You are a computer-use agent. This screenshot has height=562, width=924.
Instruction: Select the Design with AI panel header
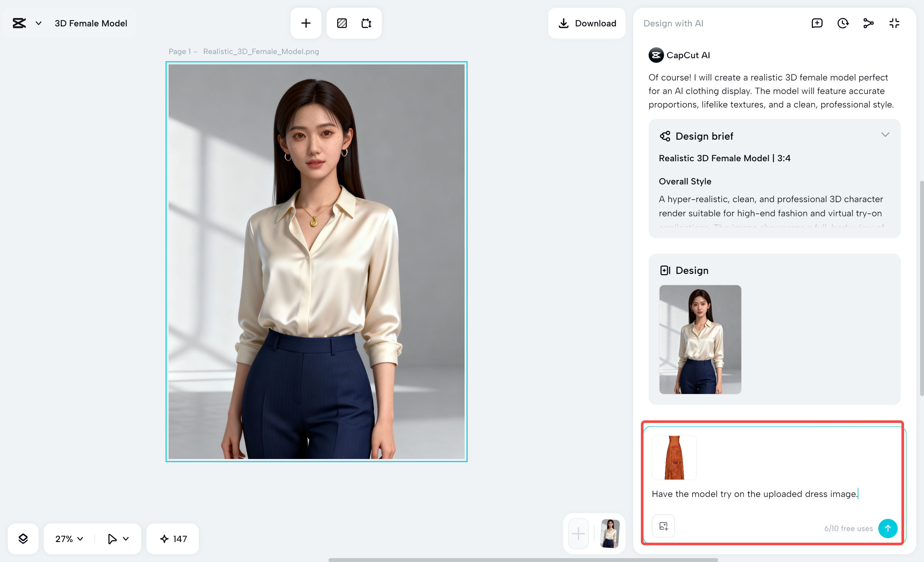[x=673, y=23]
